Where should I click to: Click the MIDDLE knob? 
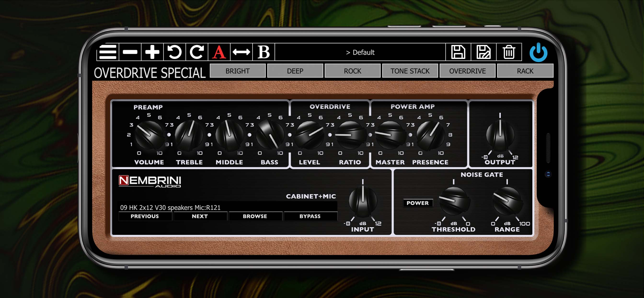[x=229, y=135]
